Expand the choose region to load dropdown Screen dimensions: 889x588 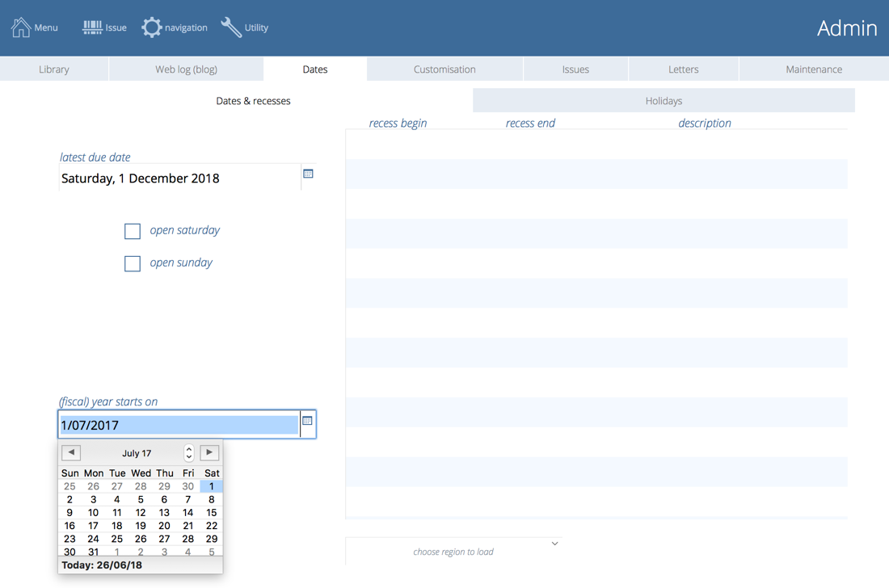554,544
